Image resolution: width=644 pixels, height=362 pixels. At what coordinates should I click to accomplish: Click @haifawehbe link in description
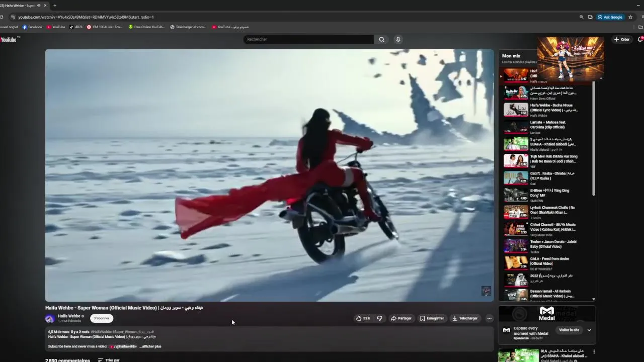pyautogui.click(x=126, y=346)
